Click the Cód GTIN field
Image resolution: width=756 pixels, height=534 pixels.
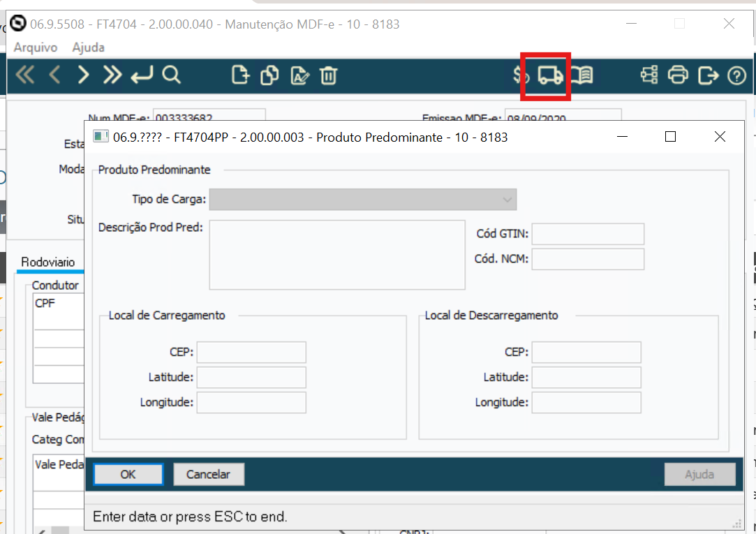pos(588,234)
